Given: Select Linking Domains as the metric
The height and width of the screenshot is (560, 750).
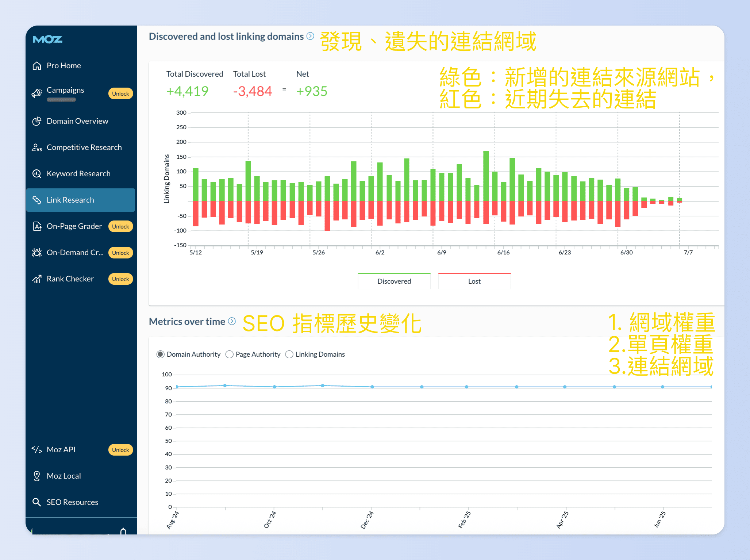Looking at the screenshot, I should point(289,354).
